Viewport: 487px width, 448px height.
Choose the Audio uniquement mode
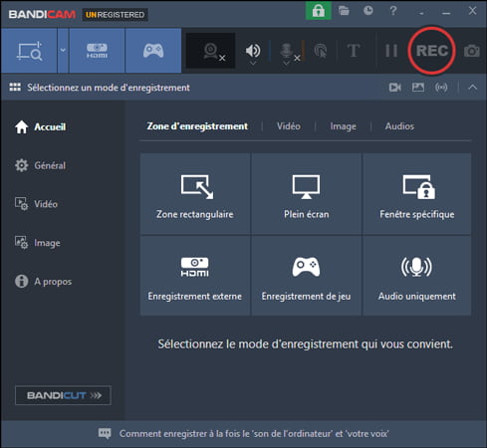click(x=417, y=276)
